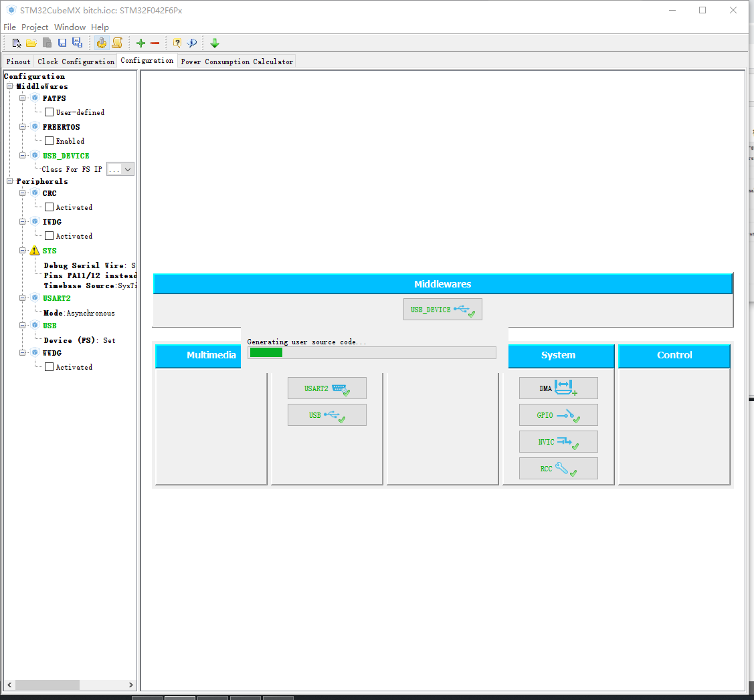Open USART2 settings in Connectivity panel
This screenshot has height=700, width=754.
click(x=326, y=388)
